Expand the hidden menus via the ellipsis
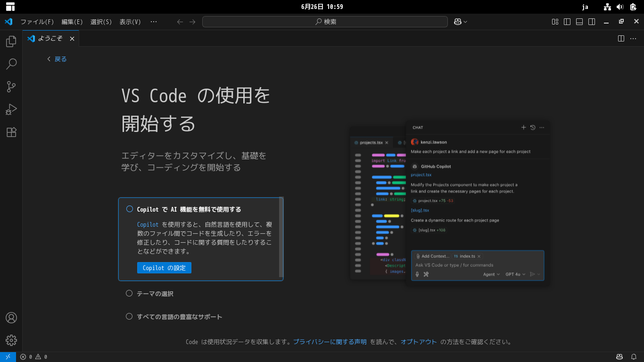The height and width of the screenshot is (362, 644). pos(153,22)
